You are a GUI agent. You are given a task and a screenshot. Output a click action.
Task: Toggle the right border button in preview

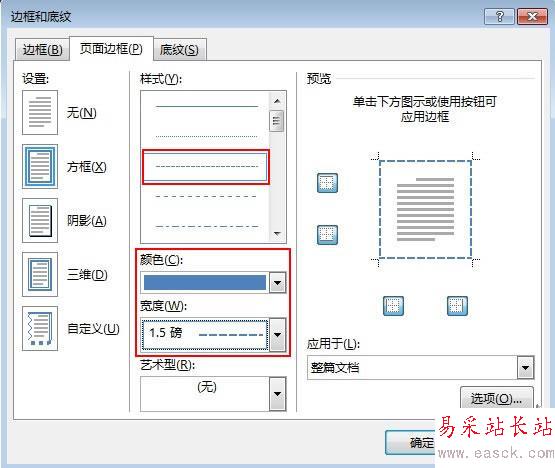tap(457, 306)
